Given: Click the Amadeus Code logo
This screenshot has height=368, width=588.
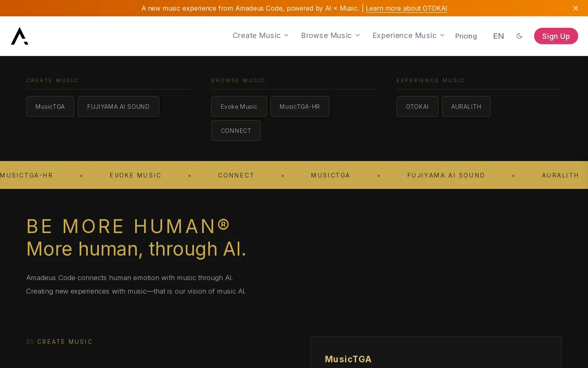Looking at the screenshot, I should click(x=20, y=36).
